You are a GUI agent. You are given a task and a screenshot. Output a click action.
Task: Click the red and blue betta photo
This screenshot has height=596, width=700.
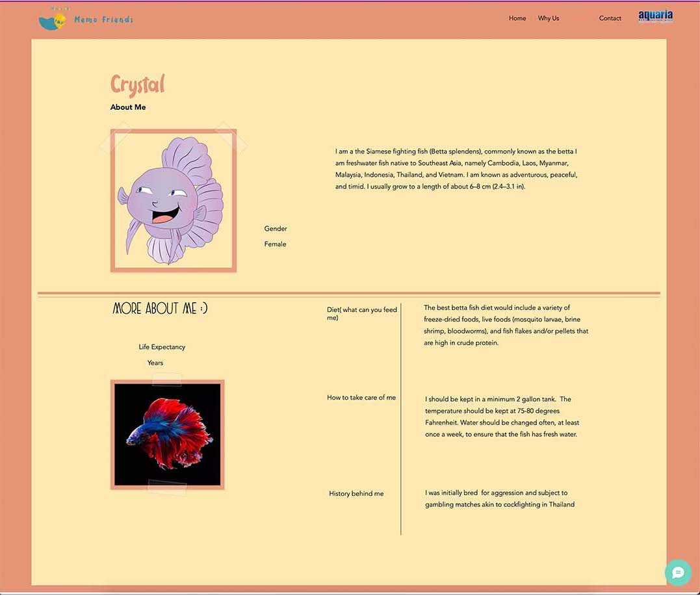[168, 434]
